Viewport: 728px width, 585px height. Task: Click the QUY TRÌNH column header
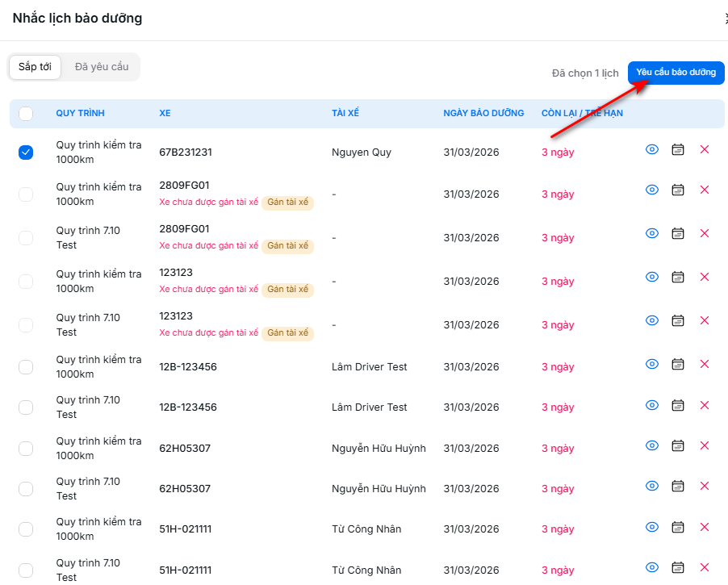point(80,114)
